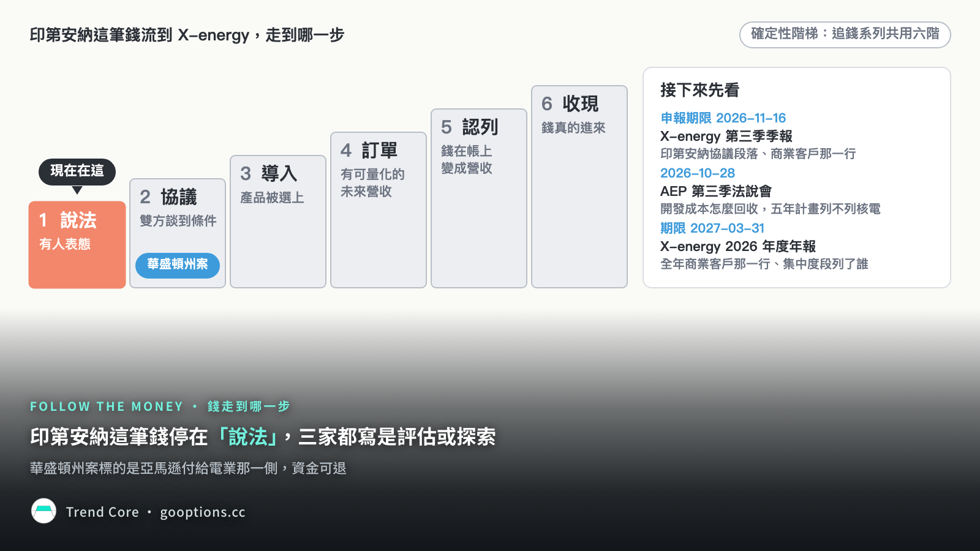Click 雙方談到條件 description text
Image resolution: width=980 pixels, height=551 pixels.
coord(178,221)
